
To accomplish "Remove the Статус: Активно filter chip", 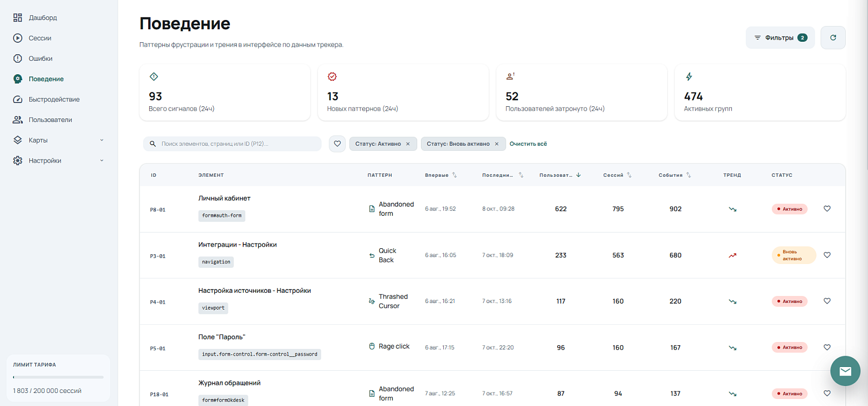I will click(x=408, y=144).
